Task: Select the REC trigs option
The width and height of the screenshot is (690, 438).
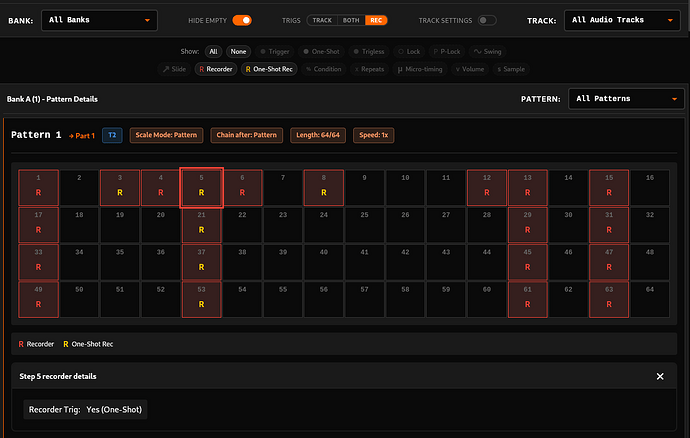Action: coord(376,20)
